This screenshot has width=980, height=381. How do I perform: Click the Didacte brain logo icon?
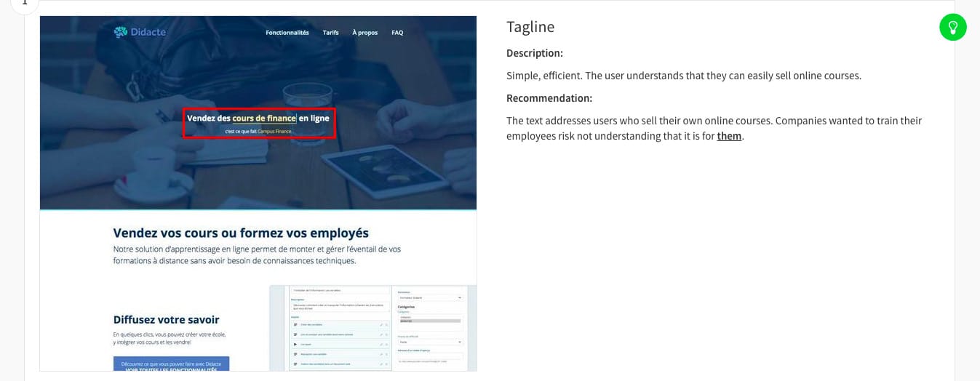click(120, 32)
